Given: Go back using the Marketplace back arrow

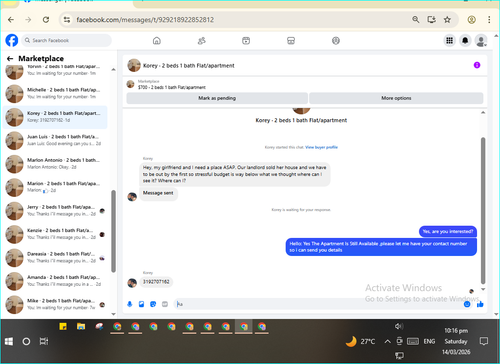Looking at the screenshot, I should click(x=10, y=59).
